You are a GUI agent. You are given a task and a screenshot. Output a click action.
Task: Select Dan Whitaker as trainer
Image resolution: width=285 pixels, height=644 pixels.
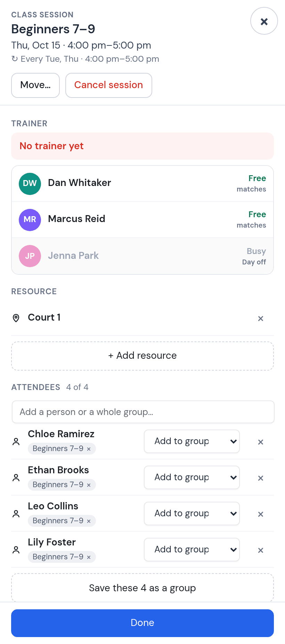[x=142, y=184]
